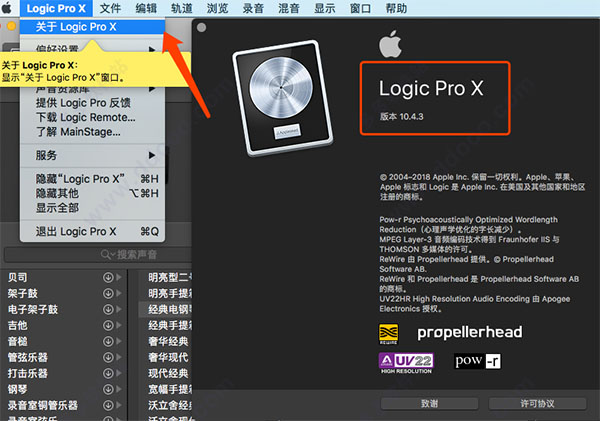This screenshot has width=600, height=421.
Task: Expand the 录音室铜管乐器 category arrow
Action: [119, 405]
